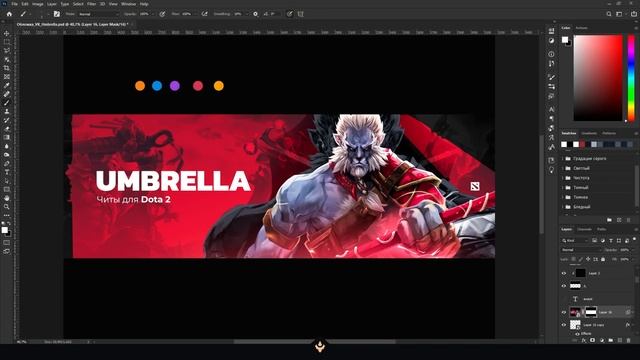Open the File menu

click(x=14, y=4)
